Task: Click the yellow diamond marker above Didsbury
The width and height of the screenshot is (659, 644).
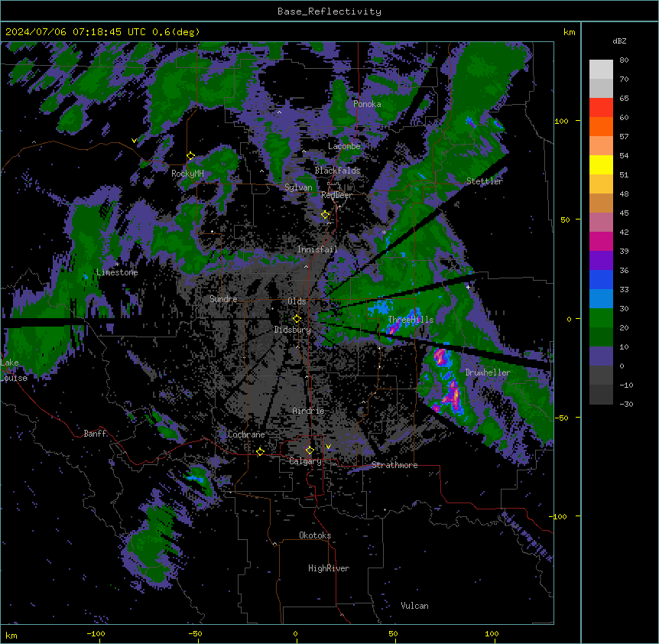Action: [x=297, y=318]
